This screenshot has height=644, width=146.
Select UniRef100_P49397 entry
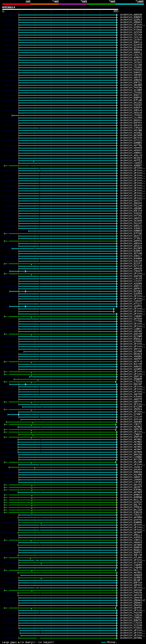coord(131,105)
